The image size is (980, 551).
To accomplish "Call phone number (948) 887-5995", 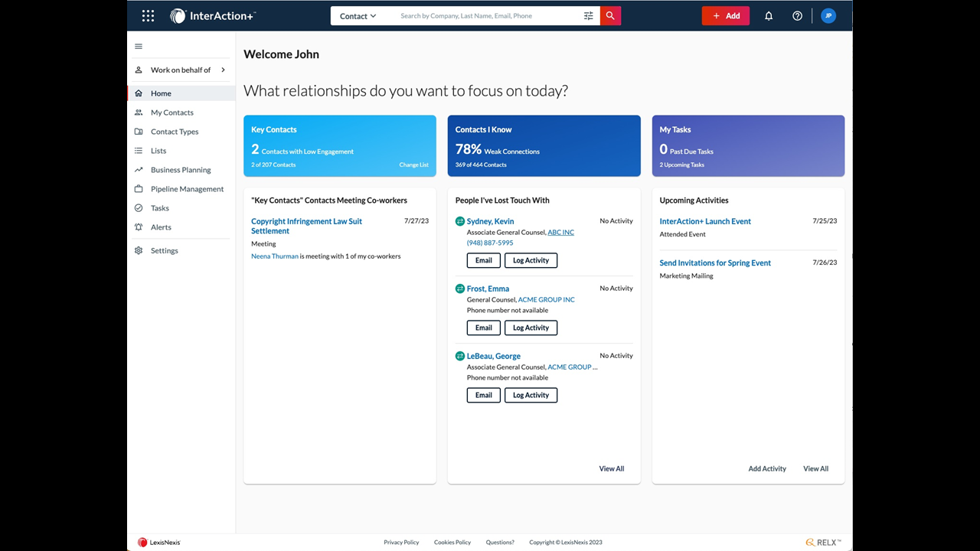I will pyautogui.click(x=490, y=243).
